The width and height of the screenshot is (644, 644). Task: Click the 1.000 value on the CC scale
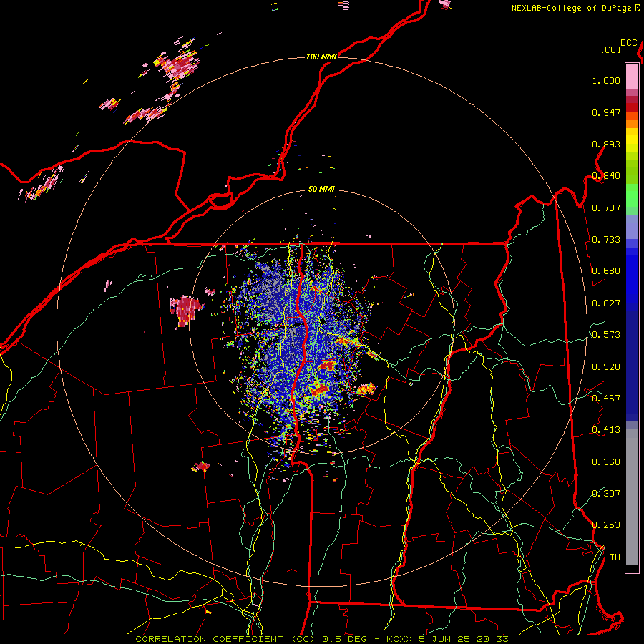606,80
